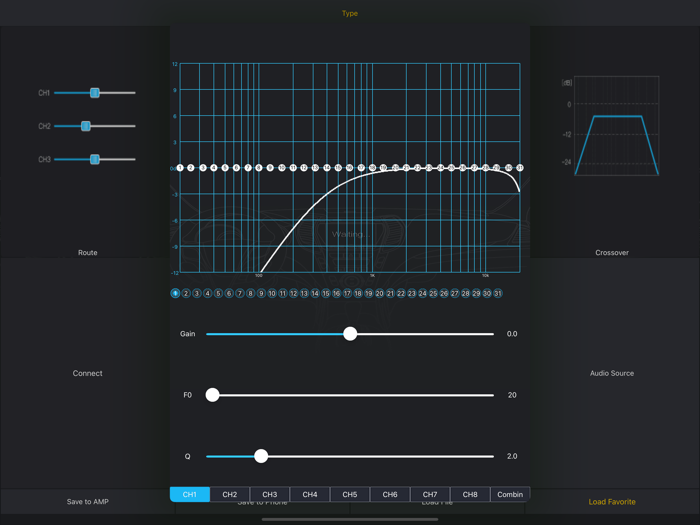Select EQ band 16 button
Image resolution: width=700 pixels, height=525 pixels.
337,293
